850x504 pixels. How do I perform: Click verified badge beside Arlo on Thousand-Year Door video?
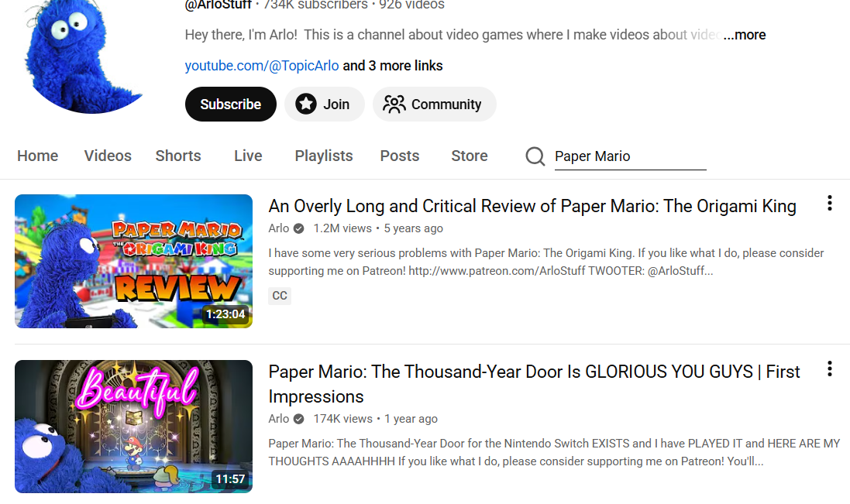click(298, 419)
